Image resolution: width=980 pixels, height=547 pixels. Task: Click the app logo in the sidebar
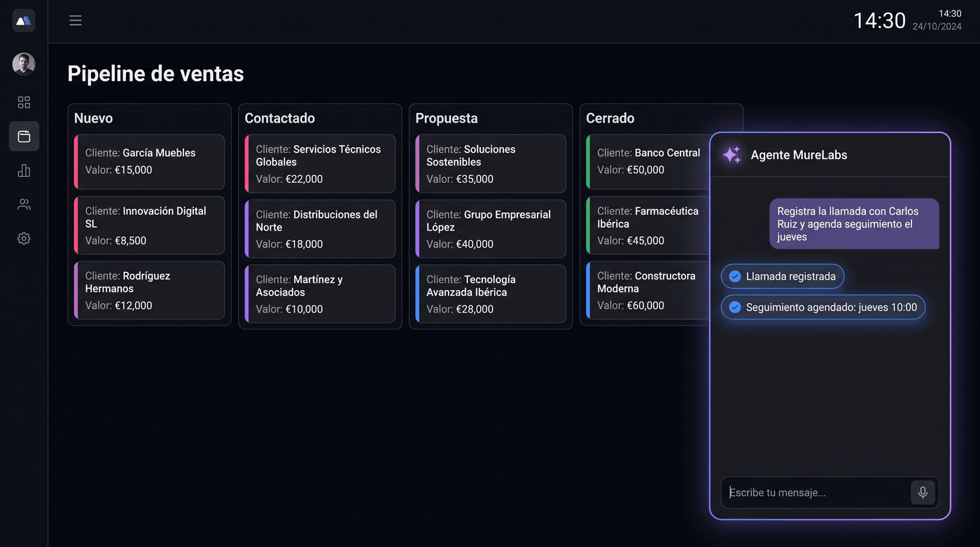pos(24,20)
